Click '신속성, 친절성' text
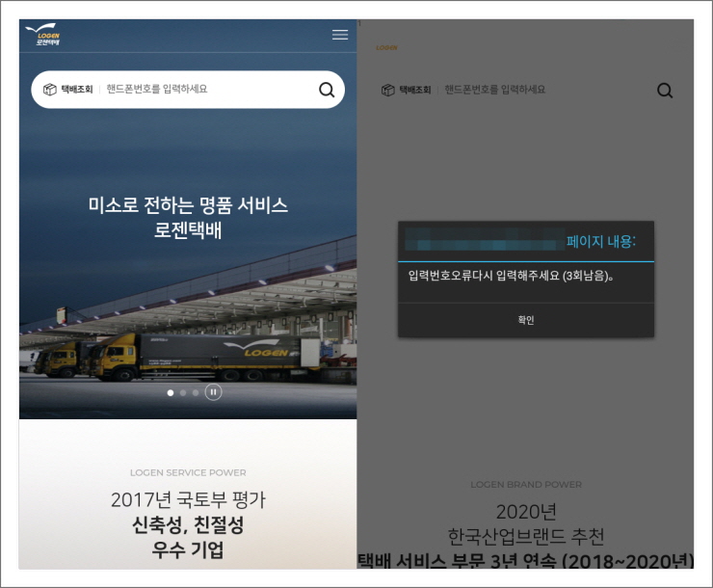 188,524
